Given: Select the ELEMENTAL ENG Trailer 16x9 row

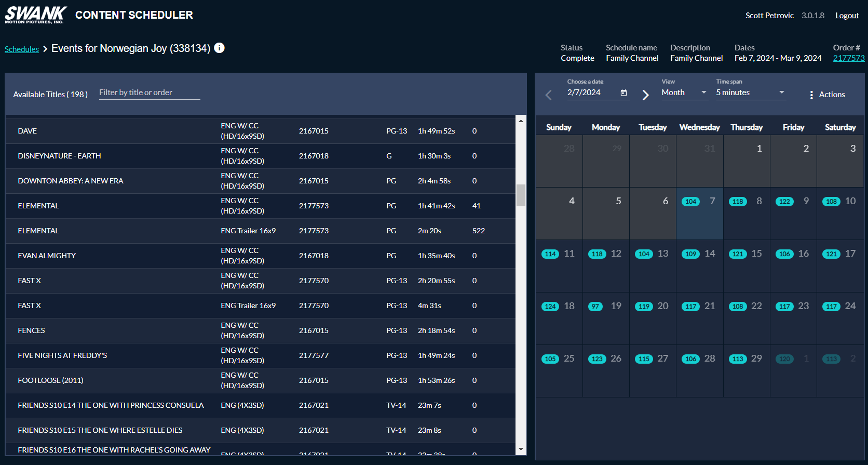Looking at the screenshot, I should click(x=260, y=231).
